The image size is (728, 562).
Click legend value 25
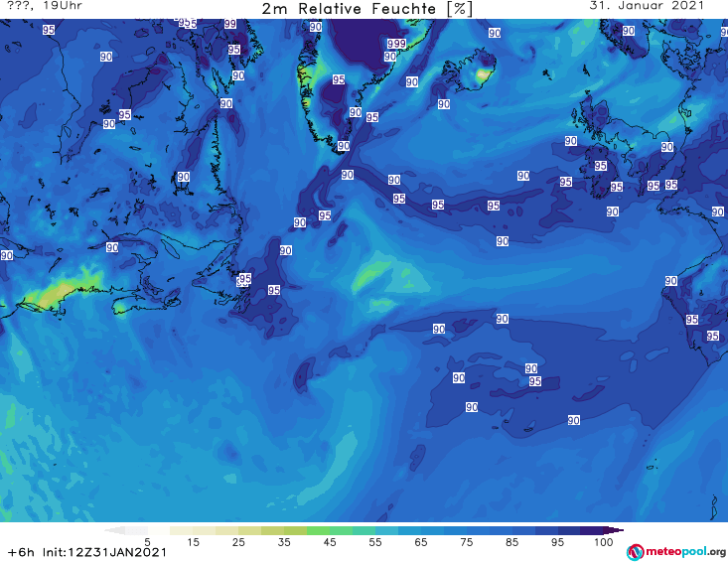tap(238, 542)
